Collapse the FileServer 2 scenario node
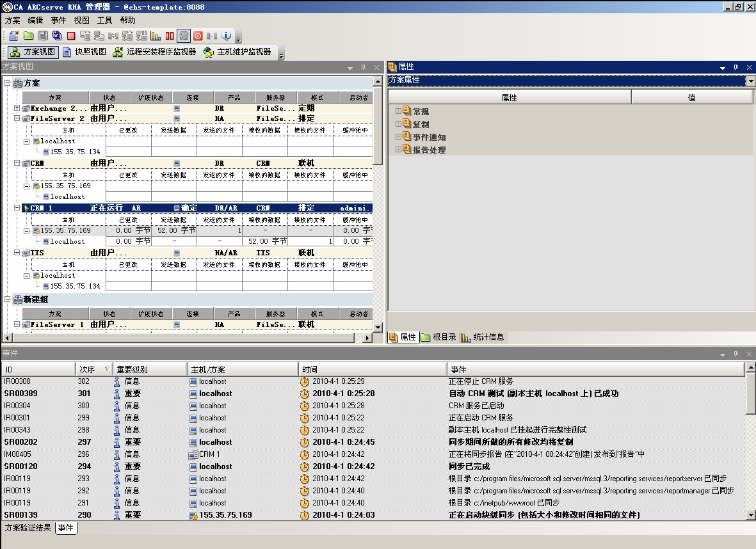756x549 pixels. [x=17, y=118]
